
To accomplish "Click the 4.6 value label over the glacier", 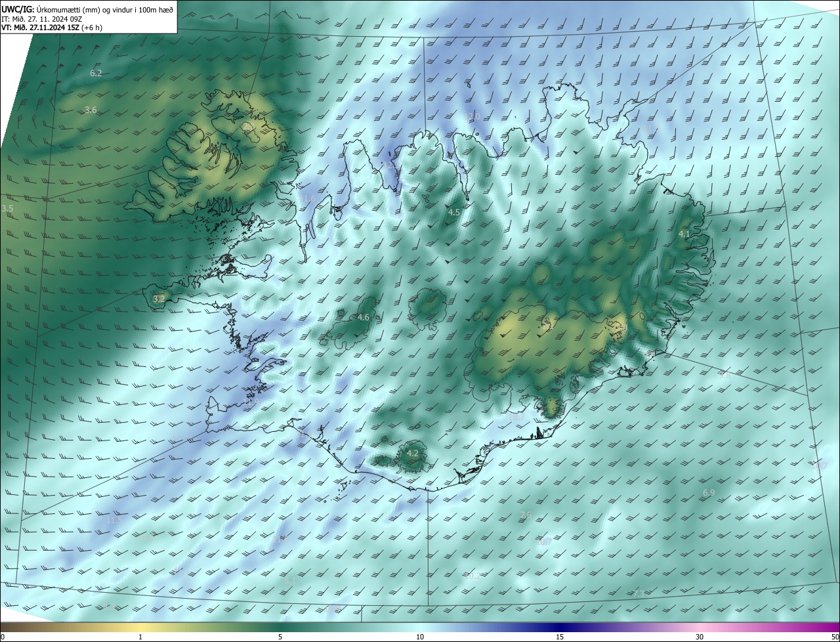I will (x=364, y=318).
